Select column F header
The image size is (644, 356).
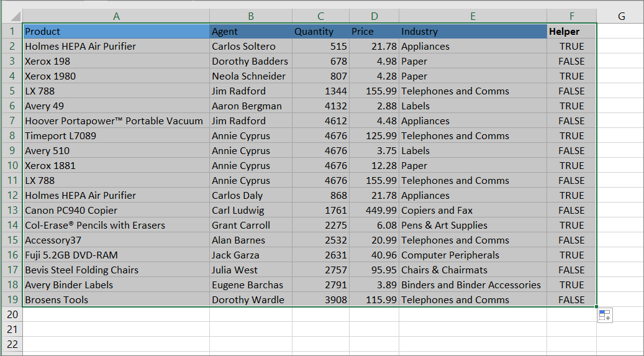(572, 16)
